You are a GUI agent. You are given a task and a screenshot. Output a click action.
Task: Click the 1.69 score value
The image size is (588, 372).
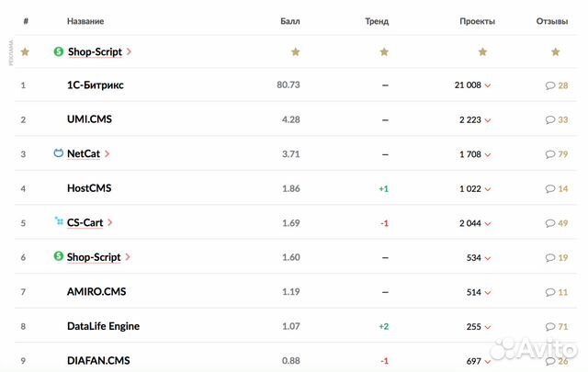pyautogui.click(x=291, y=223)
